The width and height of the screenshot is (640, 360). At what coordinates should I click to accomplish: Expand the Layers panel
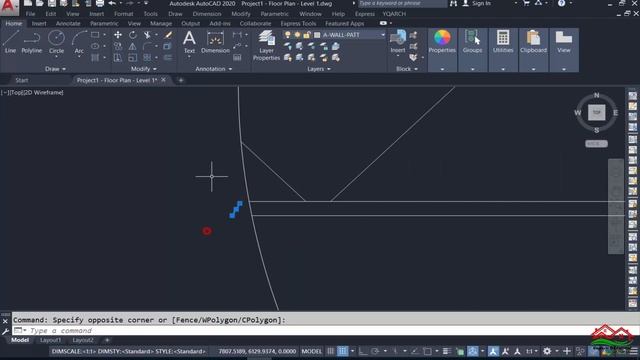point(319,69)
